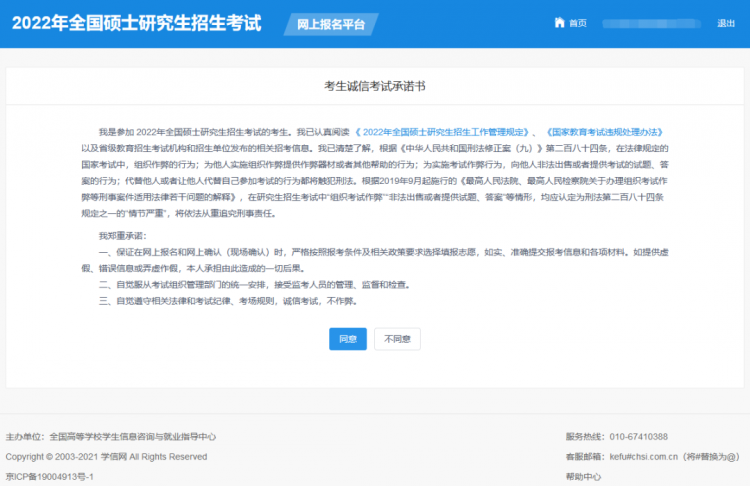Image resolution: width=750 pixels, height=486 pixels.
Task: Go to 首页 in the top navigation
Action: (x=577, y=23)
